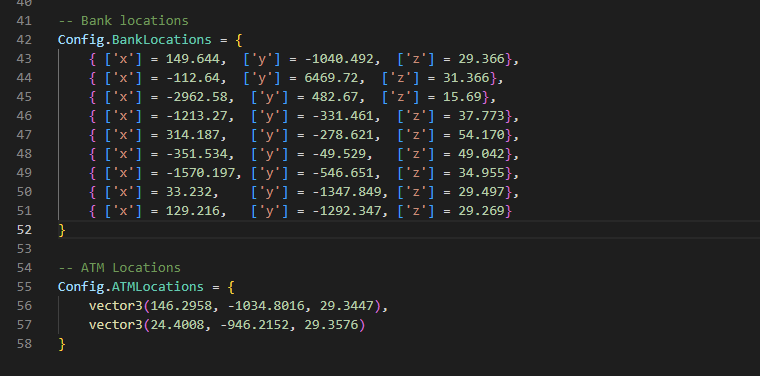
Task: Click "vector3" on line 57
Action: coord(116,325)
